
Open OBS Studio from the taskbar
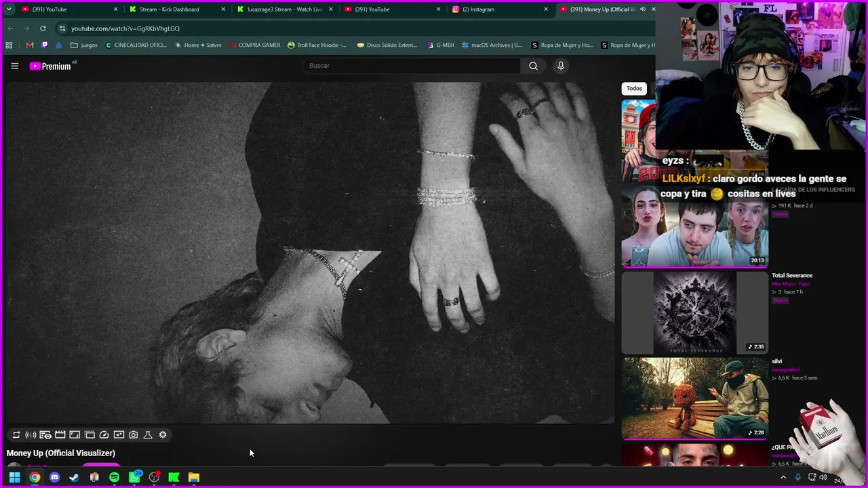154,477
